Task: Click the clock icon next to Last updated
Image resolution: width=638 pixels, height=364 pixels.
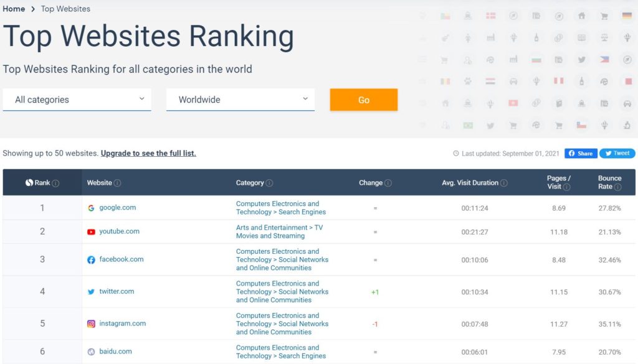Action: 455,154
